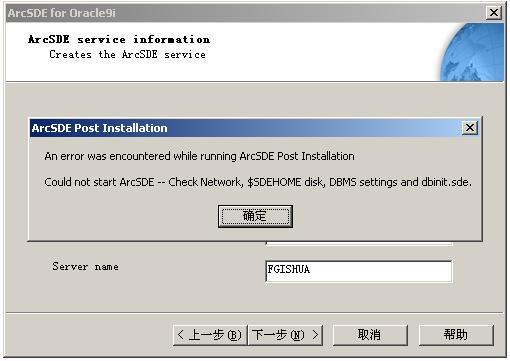Close the ArcSDE Post Installation dialog
Screen dimensions: 510x361
(x=470, y=128)
